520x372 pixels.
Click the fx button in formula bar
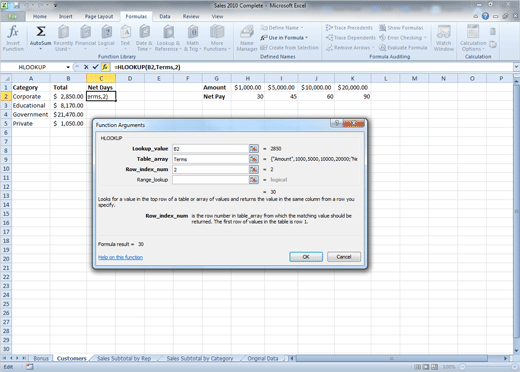point(105,67)
